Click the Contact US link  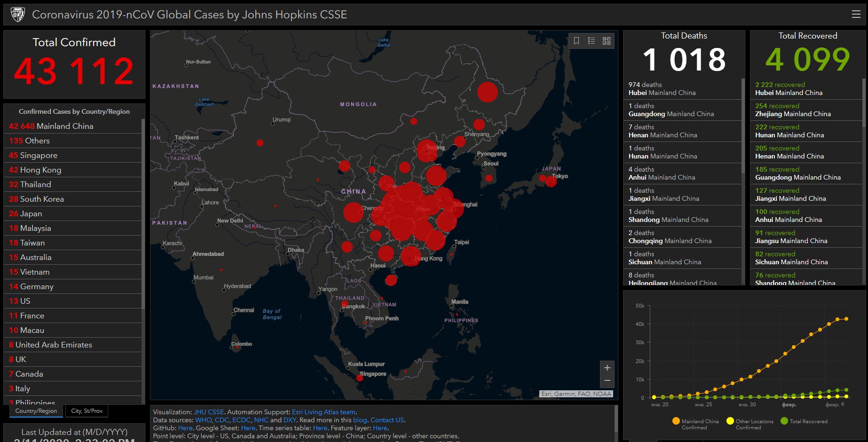point(387,420)
